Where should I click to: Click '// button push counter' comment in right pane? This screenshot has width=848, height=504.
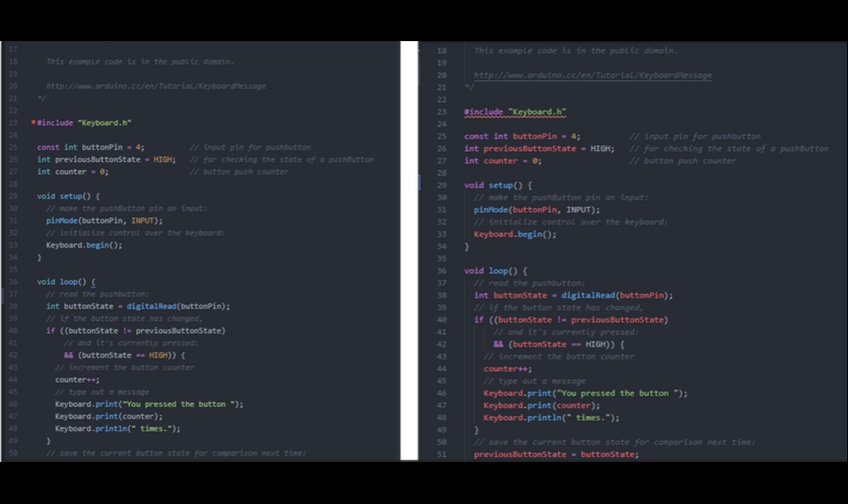coord(683,160)
